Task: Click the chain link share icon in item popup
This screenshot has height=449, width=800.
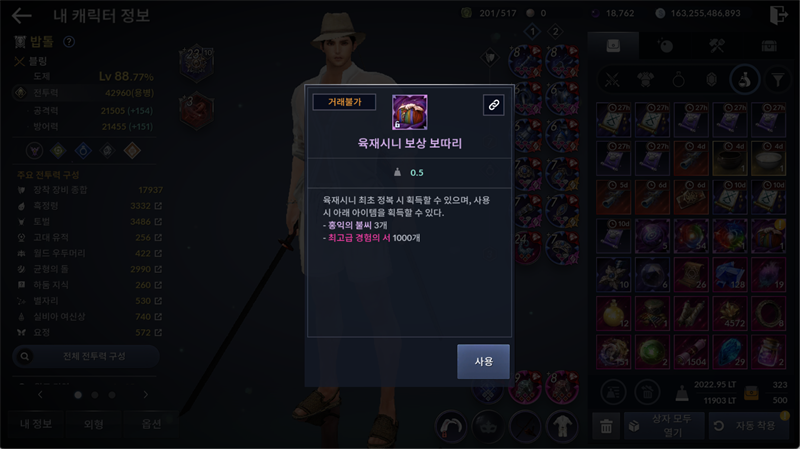Action: pos(493,105)
